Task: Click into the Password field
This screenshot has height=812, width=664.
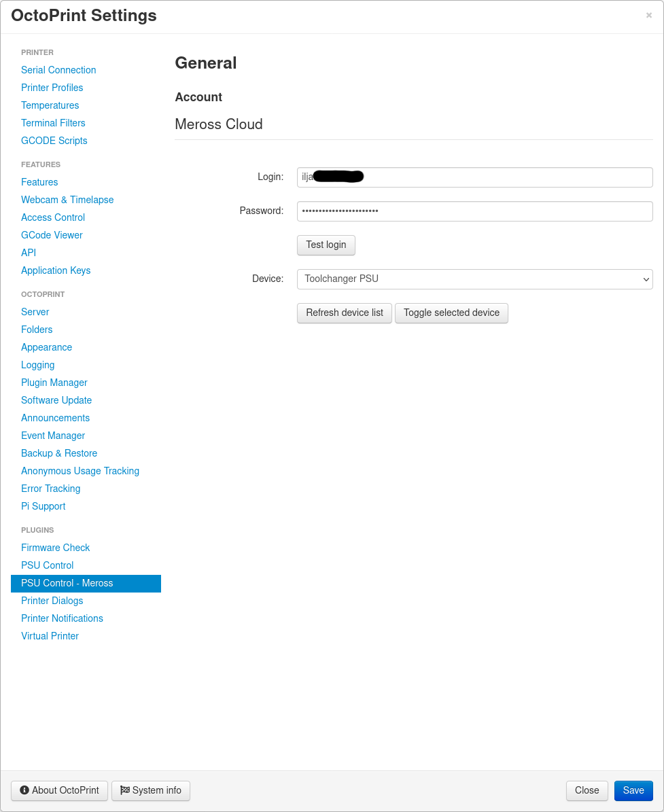Action: click(x=474, y=211)
